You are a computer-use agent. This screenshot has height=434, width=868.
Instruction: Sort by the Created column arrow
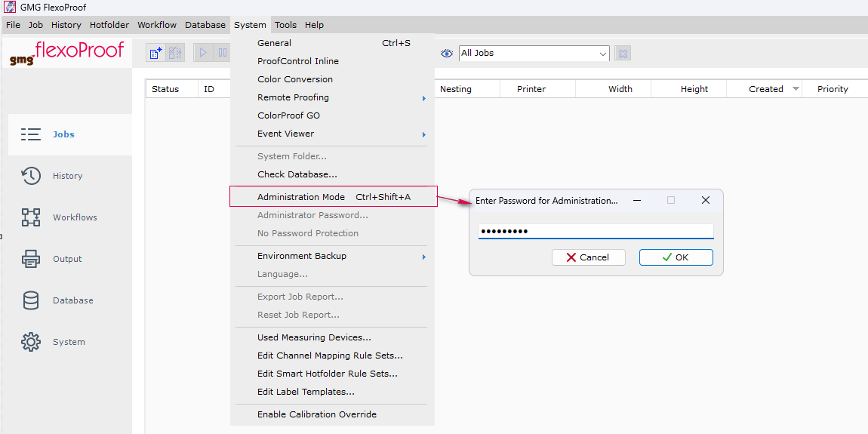tap(796, 88)
